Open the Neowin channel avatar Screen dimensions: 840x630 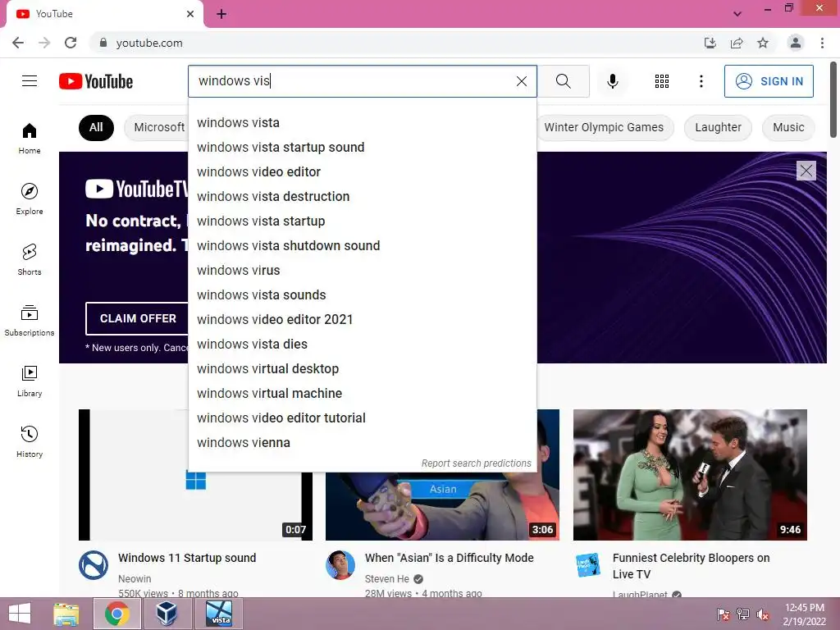pyautogui.click(x=94, y=564)
